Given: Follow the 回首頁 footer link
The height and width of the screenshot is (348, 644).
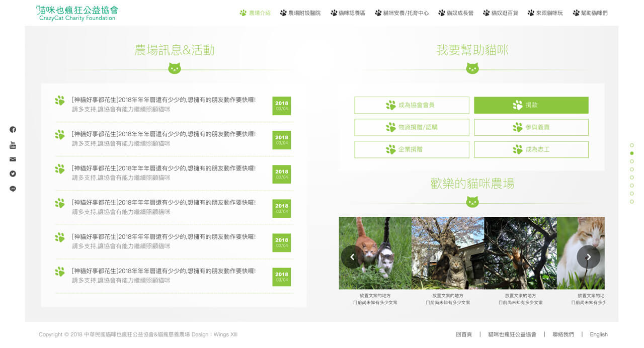Looking at the screenshot, I should click(464, 334).
